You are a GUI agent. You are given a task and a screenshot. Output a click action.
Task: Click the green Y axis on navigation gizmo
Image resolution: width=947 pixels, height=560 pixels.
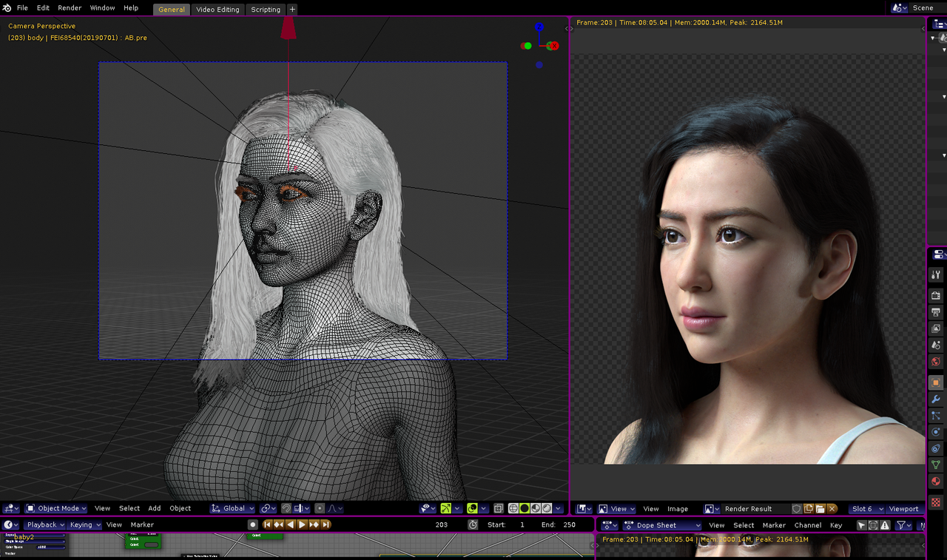(527, 46)
